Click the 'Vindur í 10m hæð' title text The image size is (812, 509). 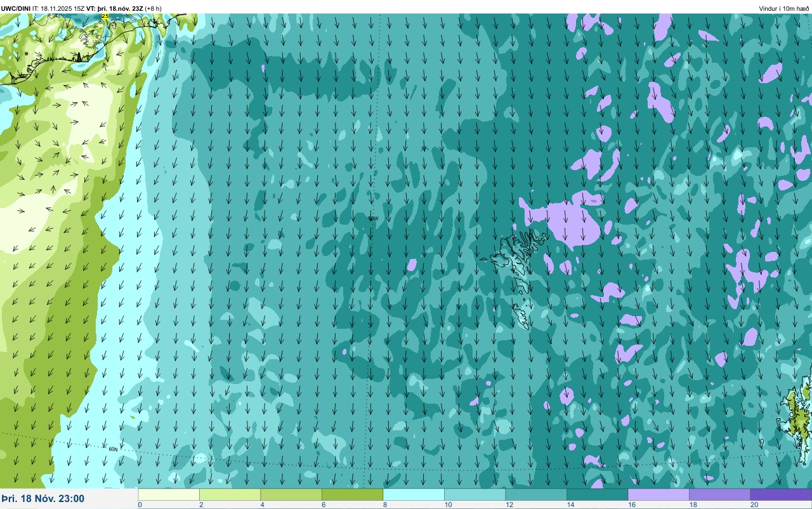coord(784,8)
